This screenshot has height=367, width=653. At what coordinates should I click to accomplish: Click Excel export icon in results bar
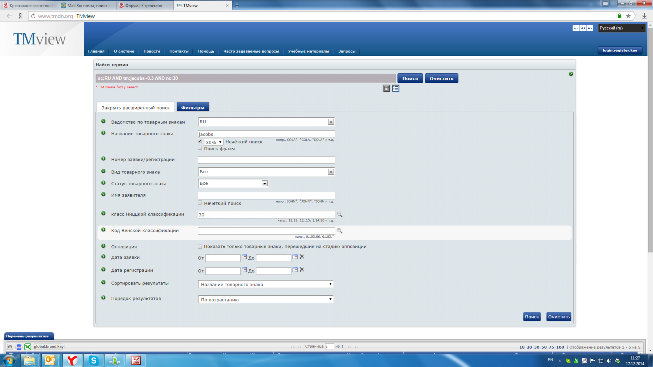point(27,347)
